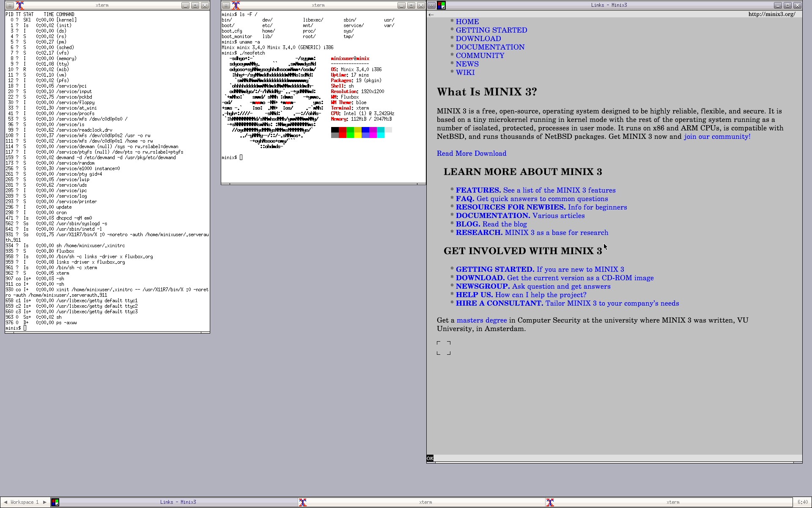Open FEATURES list of MINIX 3 features
Image resolution: width=812 pixels, height=508 pixels.
coord(535,190)
